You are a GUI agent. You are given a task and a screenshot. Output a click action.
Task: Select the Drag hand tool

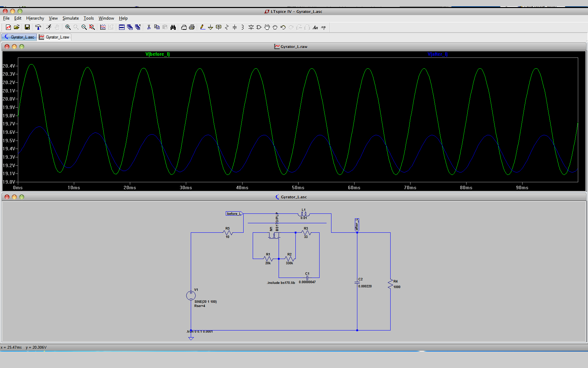[275, 27]
